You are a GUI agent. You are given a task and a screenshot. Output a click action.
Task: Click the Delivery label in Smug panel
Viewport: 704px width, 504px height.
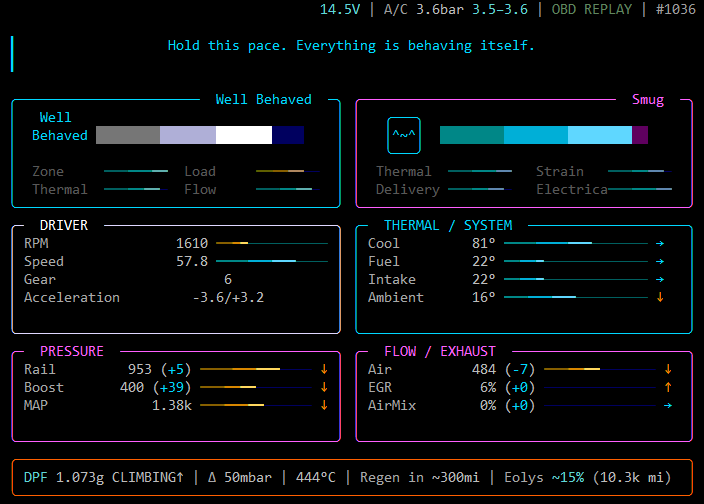pos(408,189)
